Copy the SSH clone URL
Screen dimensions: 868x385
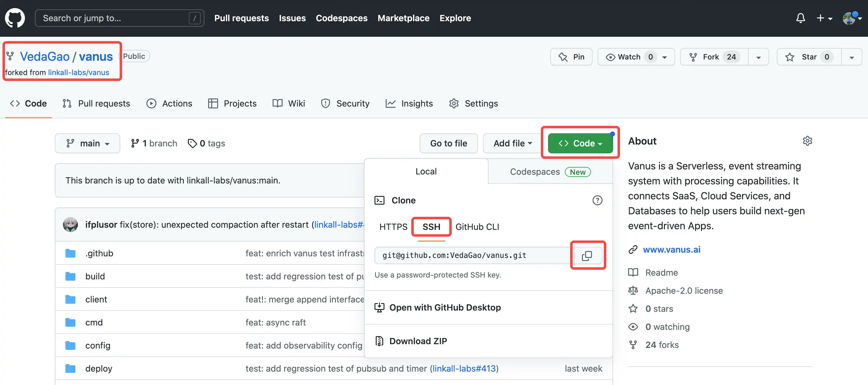click(587, 256)
